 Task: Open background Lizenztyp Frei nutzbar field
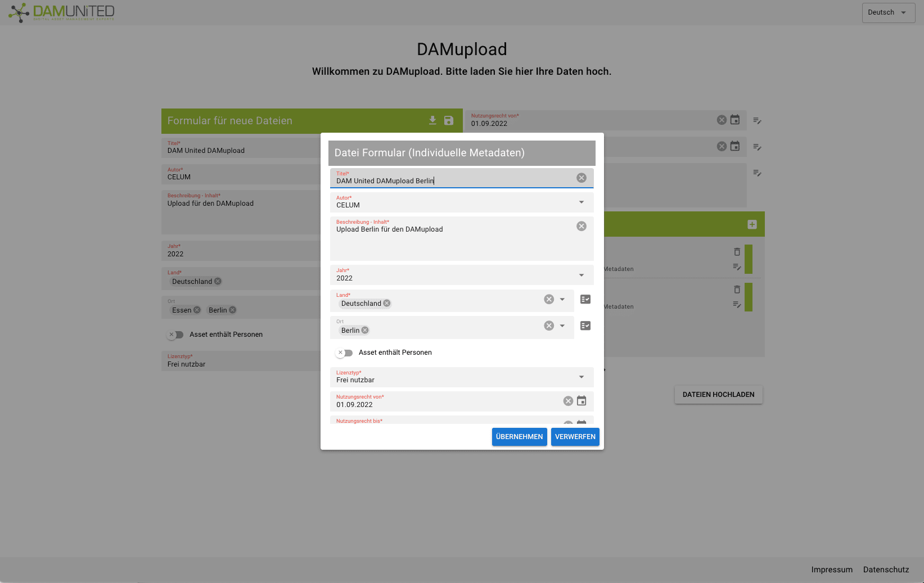(x=241, y=361)
